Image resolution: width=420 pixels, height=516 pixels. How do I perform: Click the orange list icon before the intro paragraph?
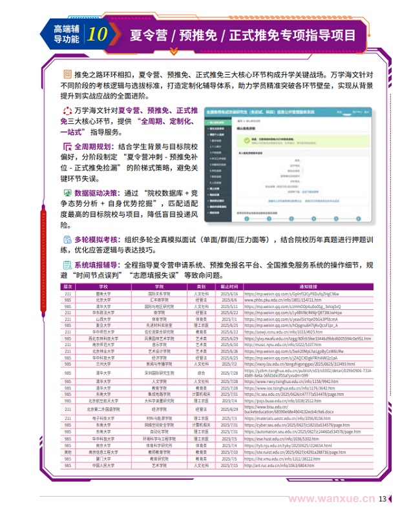point(67,76)
